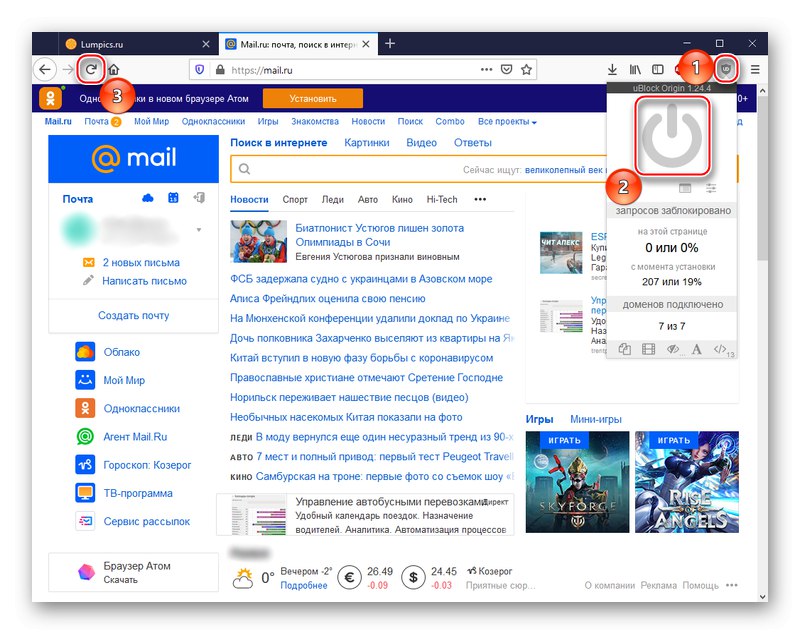The image size is (800, 634).
Task: Open ТВ-программа in sidebar
Action: [138, 493]
